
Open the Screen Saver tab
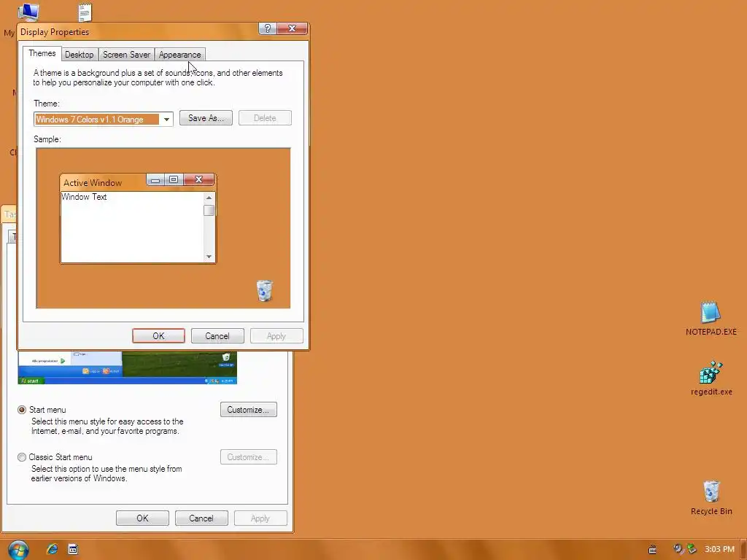tap(126, 55)
